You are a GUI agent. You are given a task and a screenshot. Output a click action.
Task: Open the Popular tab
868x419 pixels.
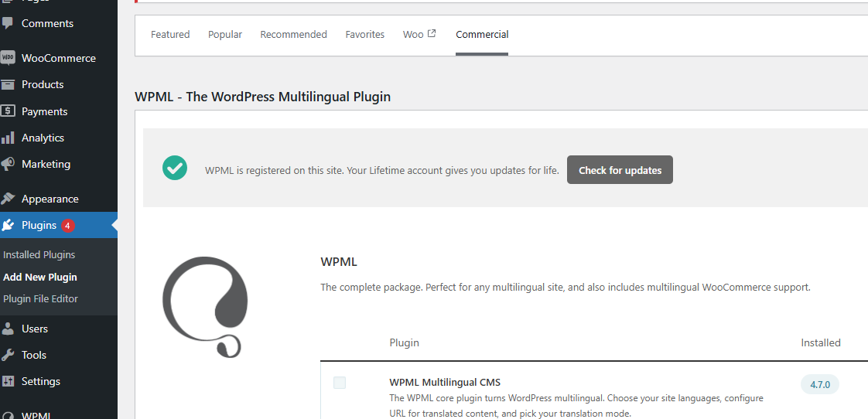point(225,34)
